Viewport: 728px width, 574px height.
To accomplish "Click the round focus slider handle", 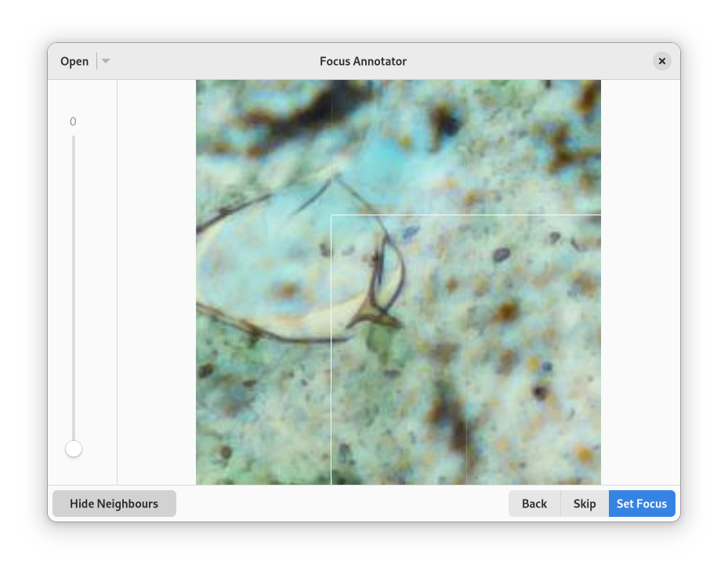I will coord(74,449).
